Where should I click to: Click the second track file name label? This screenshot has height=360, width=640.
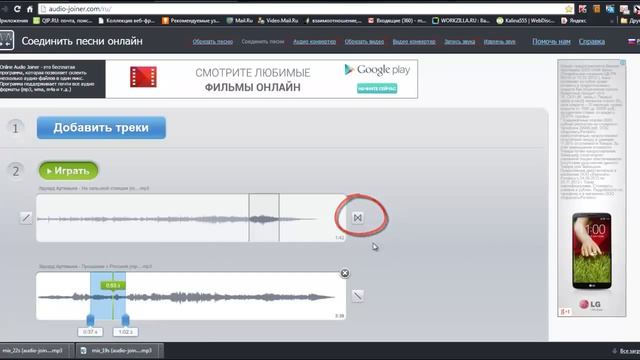96,267
